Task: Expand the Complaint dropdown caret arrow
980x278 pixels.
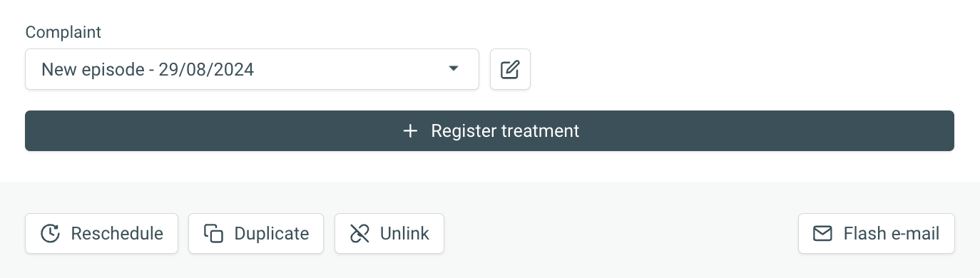Action: (x=453, y=69)
